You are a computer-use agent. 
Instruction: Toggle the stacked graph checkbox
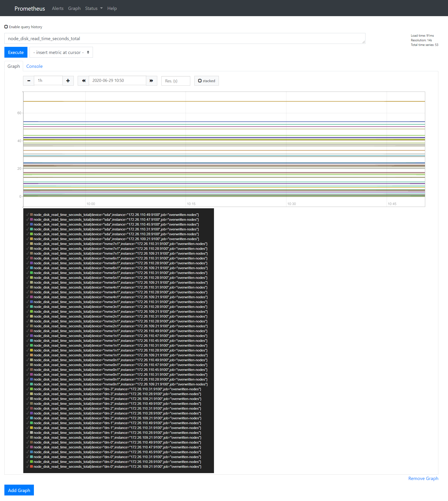(x=200, y=81)
